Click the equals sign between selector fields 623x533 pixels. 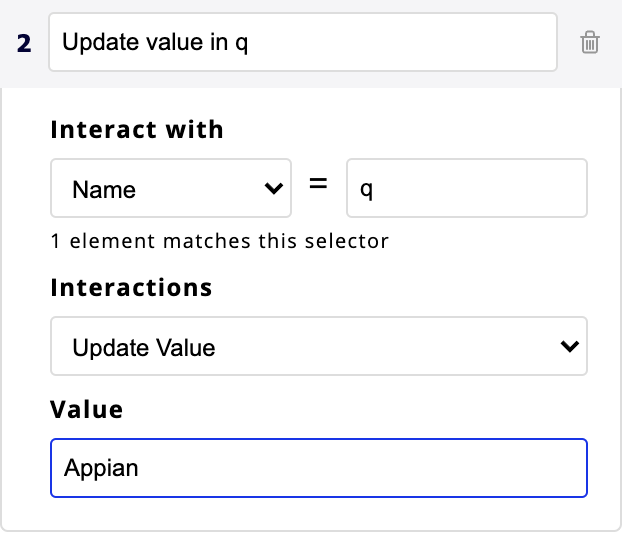point(318,186)
